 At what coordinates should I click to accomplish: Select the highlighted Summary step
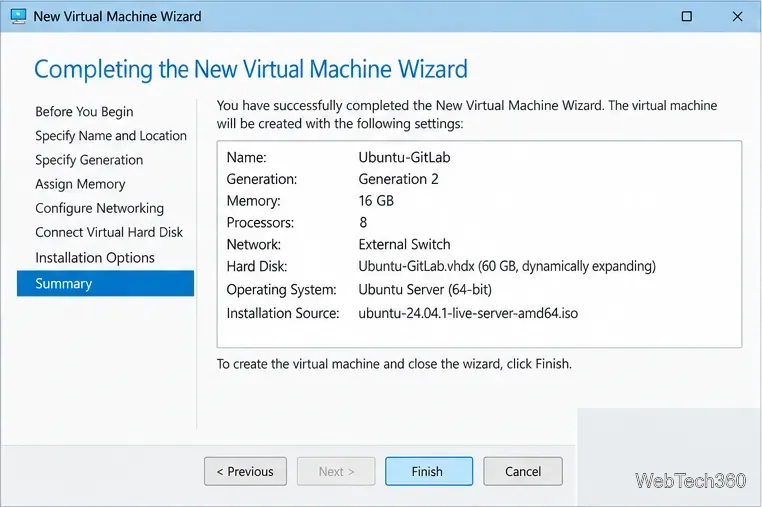[x=105, y=283]
